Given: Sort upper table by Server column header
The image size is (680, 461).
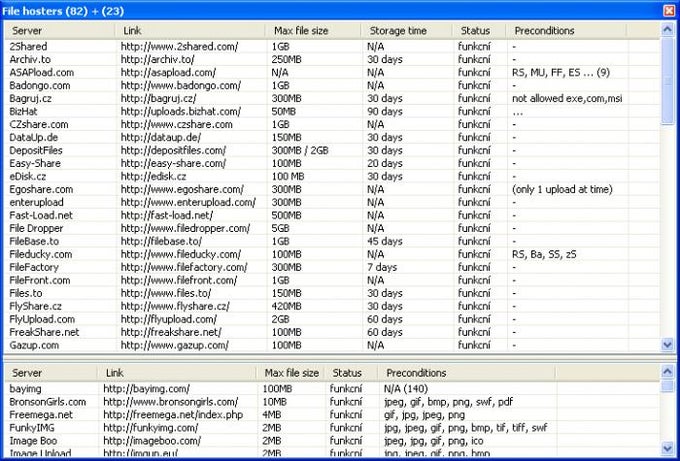Looking at the screenshot, I should tap(60, 31).
